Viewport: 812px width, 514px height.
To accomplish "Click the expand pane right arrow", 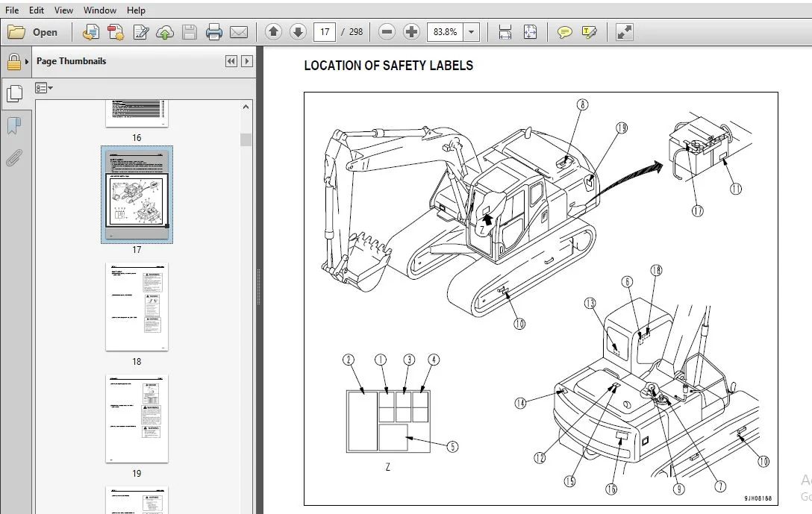I will click(247, 61).
